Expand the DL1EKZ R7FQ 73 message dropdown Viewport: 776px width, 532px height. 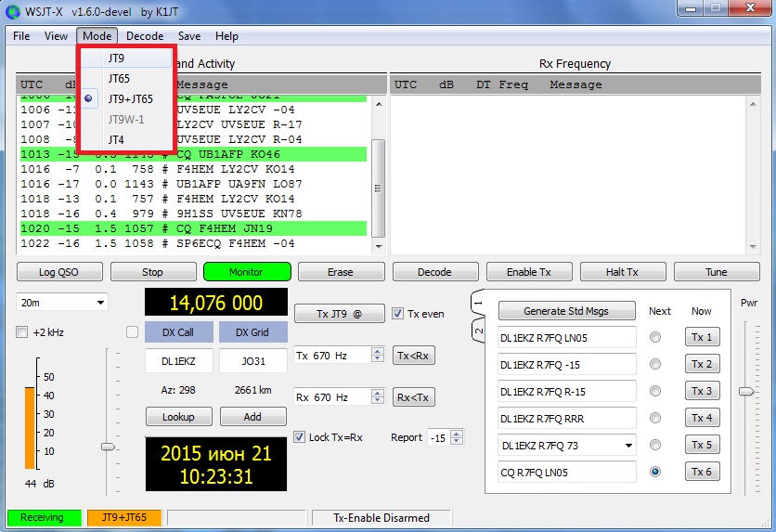(x=627, y=446)
